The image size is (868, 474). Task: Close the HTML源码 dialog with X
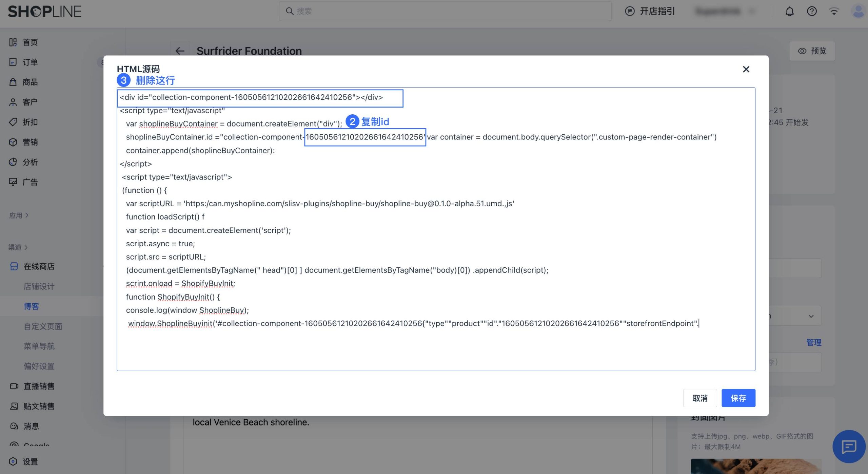pyautogui.click(x=746, y=69)
